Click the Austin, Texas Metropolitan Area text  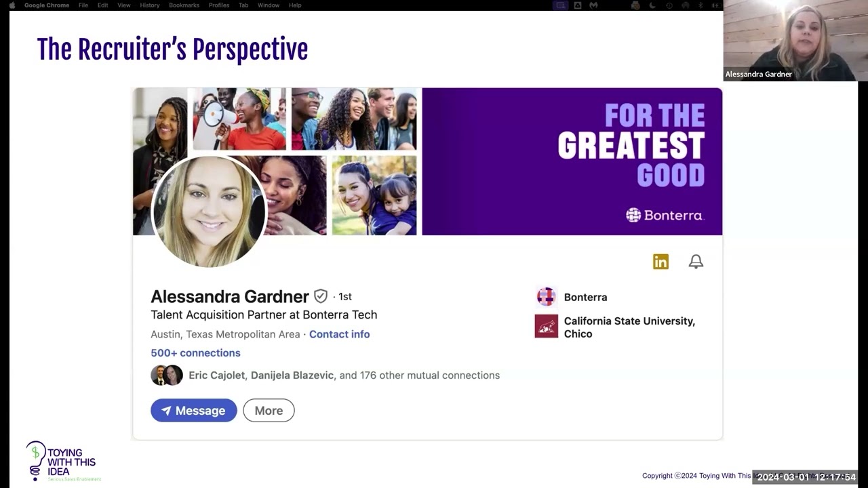(x=225, y=334)
